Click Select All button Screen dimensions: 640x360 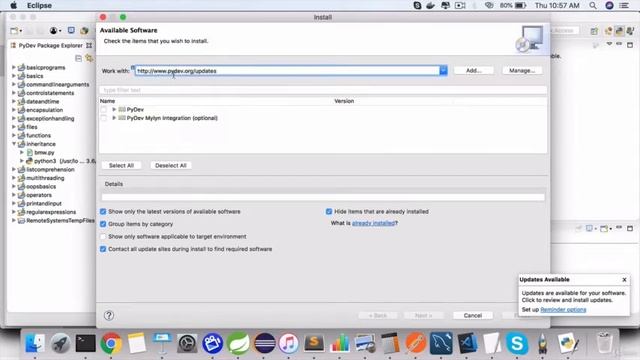point(121,165)
